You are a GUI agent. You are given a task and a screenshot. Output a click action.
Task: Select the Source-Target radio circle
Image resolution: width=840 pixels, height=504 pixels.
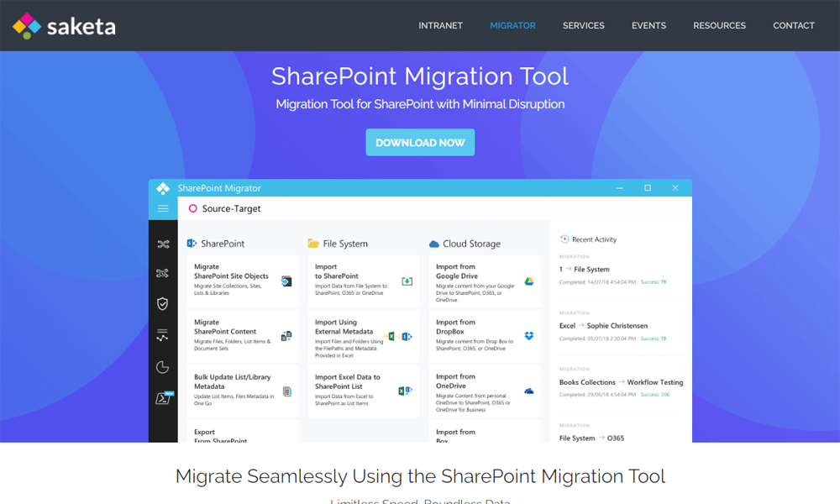click(192, 208)
